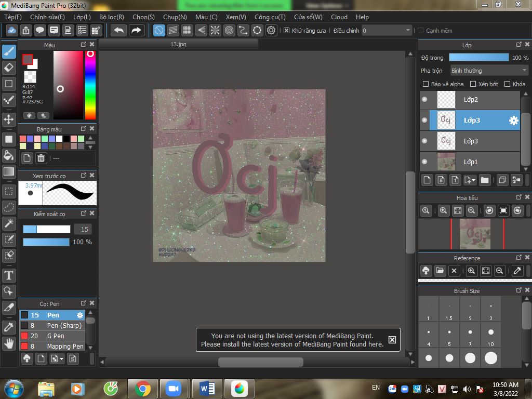
Task: Enable the Khóa layer lock checkbox
Action: coord(507,84)
